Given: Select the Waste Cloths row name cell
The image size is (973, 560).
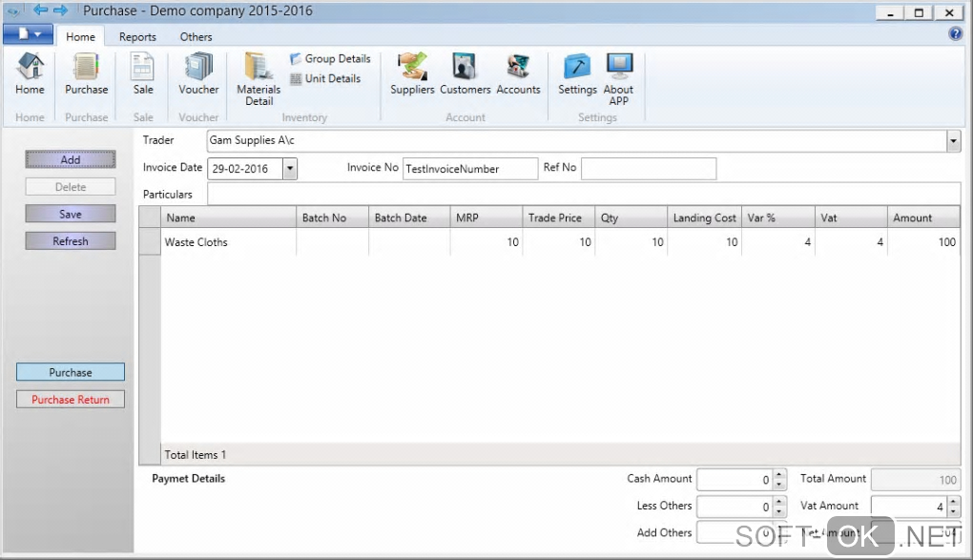Looking at the screenshot, I should click(228, 242).
